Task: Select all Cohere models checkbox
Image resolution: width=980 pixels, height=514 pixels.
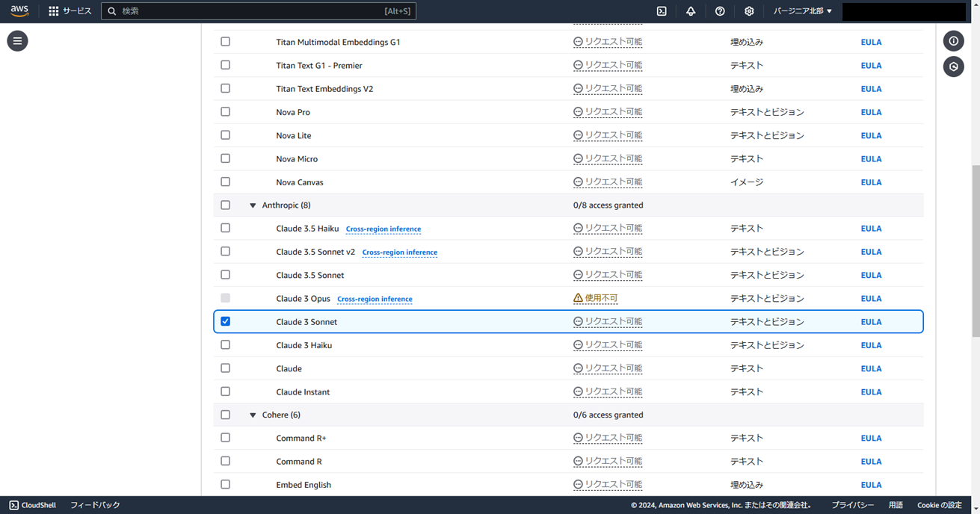Action: (x=225, y=415)
